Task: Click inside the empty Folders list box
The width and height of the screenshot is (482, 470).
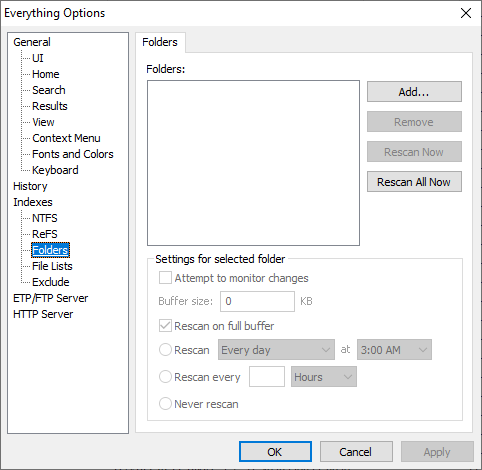Action: 253,163
